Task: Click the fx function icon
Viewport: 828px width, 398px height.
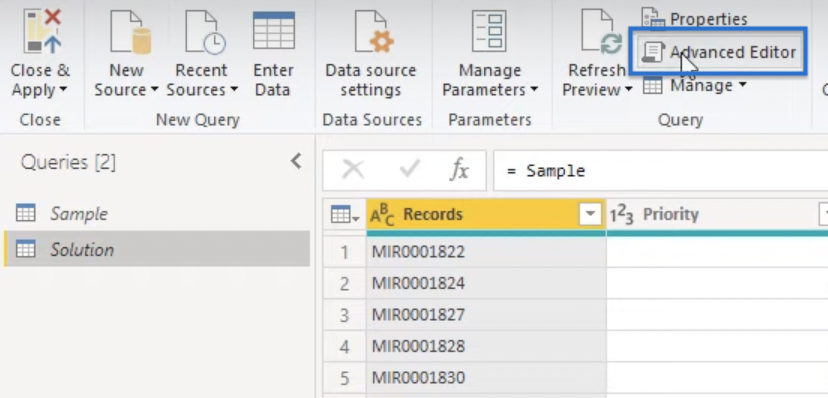Action: coord(459,170)
